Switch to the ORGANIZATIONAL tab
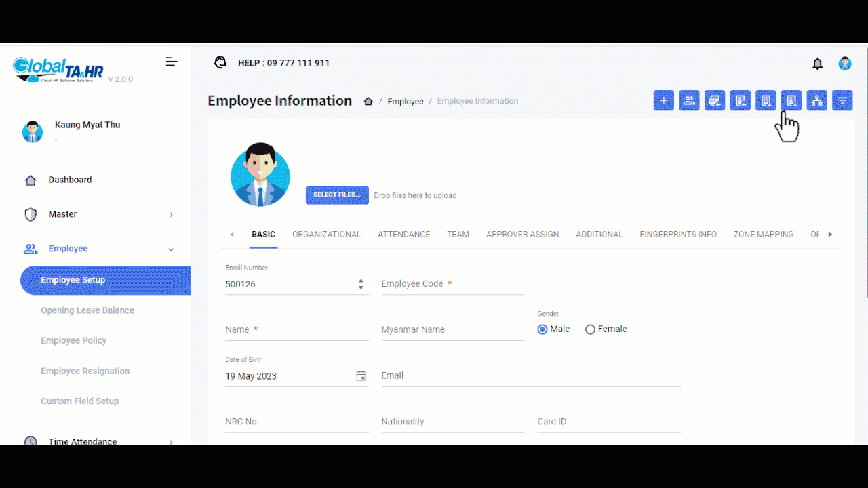The width and height of the screenshot is (868, 488). tap(326, 235)
